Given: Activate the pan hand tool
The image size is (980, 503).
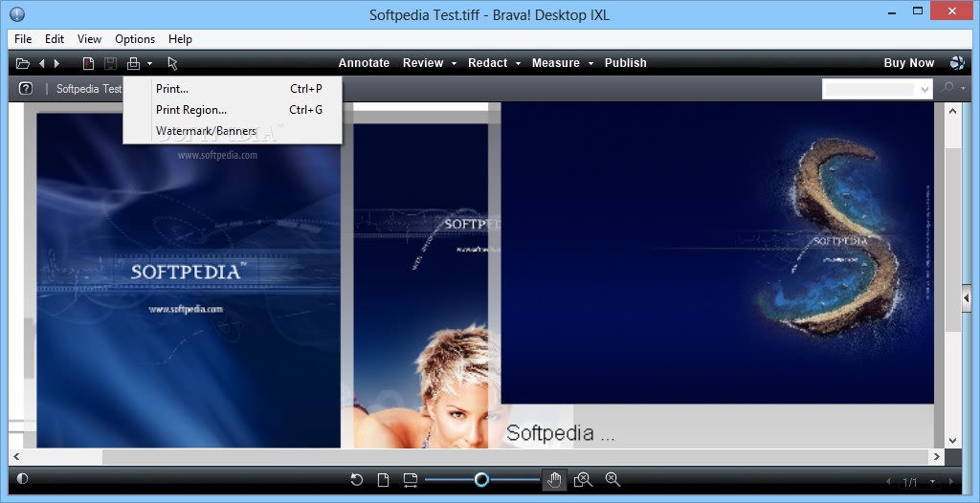Looking at the screenshot, I should tap(554, 480).
